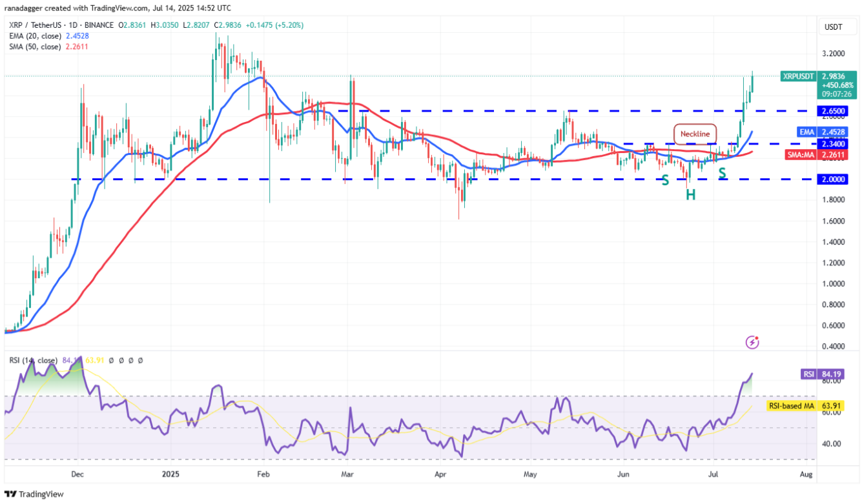The width and height of the screenshot is (862, 504).
Task: Click the right S shoulder marker
Action: point(723,173)
